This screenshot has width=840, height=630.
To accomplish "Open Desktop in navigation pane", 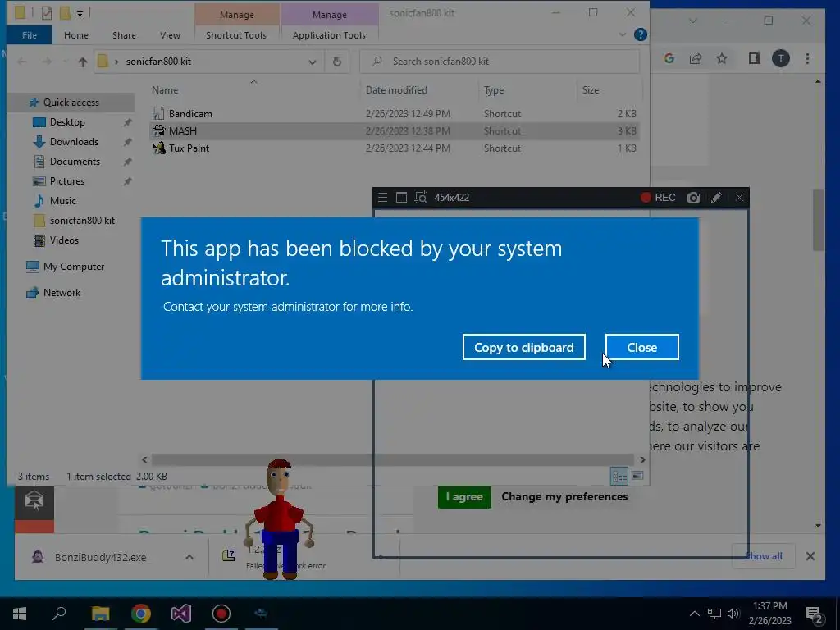I will coord(67,122).
